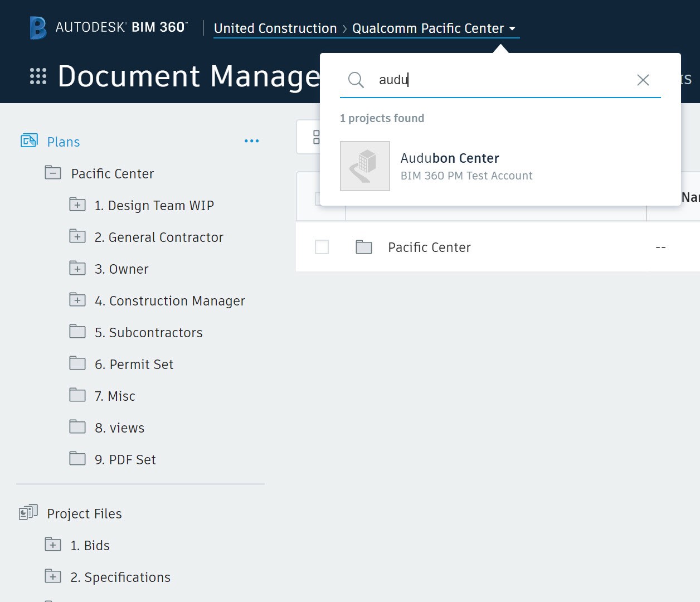
Task: Click the 6. Permit Set folder icon
Action: tap(77, 363)
